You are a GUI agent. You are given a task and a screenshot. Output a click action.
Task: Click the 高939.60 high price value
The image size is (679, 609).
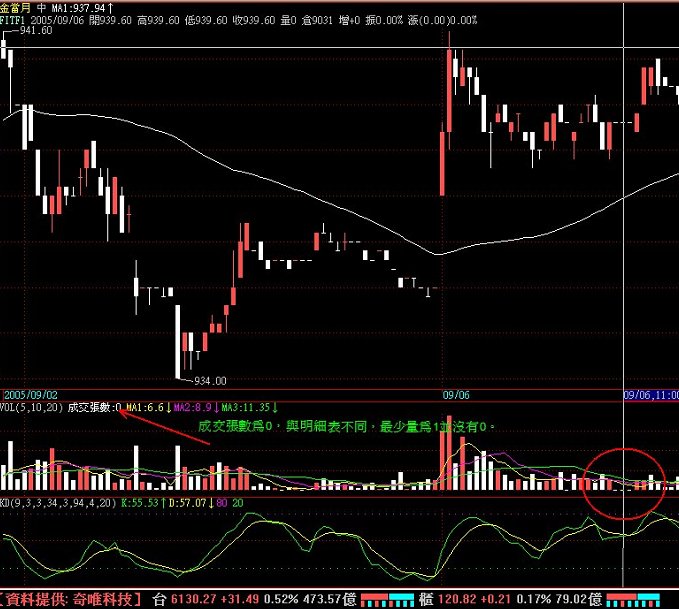(158, 20)
